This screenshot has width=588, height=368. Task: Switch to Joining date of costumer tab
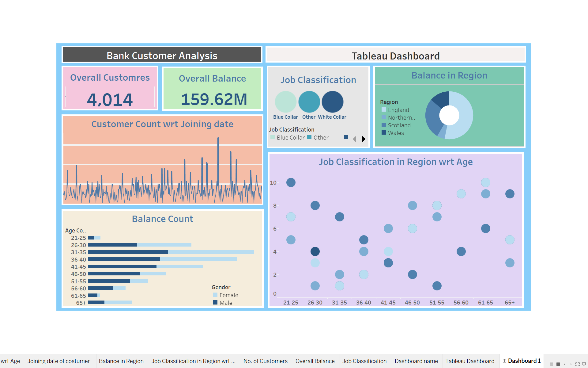click(59, 361)
